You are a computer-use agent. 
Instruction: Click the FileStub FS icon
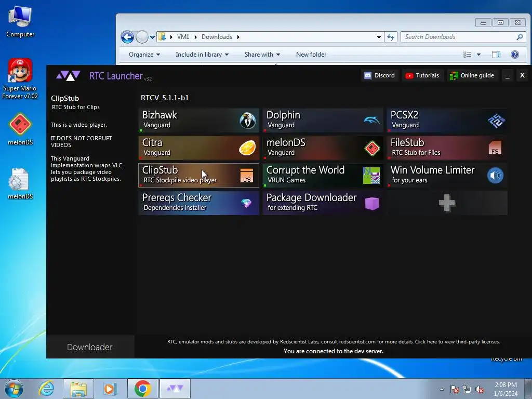(495, 148)
